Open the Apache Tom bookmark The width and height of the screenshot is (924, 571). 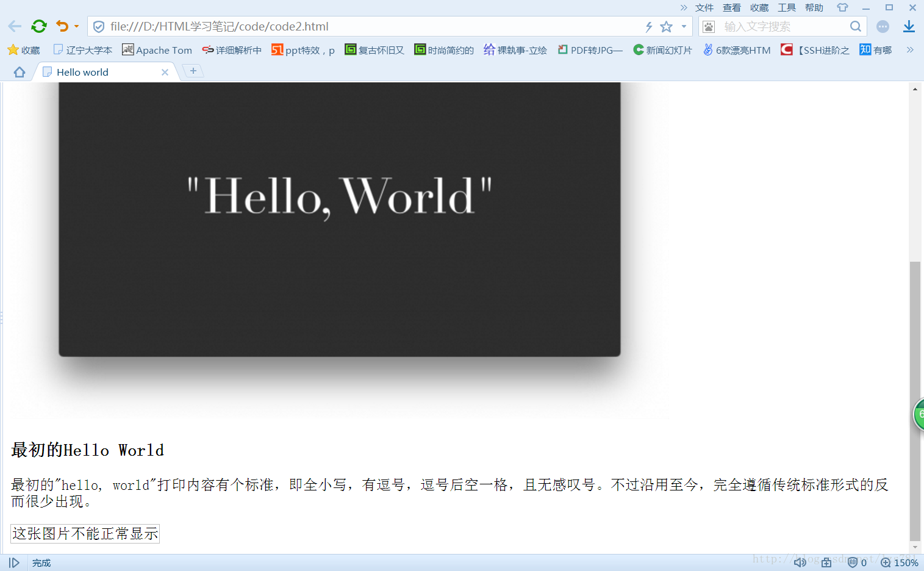tap(157, 50)
